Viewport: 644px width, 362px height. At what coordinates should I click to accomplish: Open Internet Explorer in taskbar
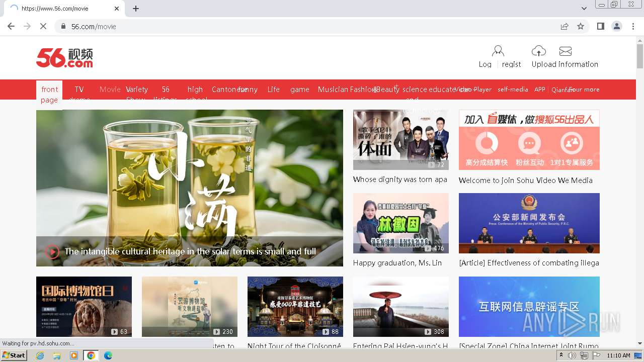(x=40, y=355)
